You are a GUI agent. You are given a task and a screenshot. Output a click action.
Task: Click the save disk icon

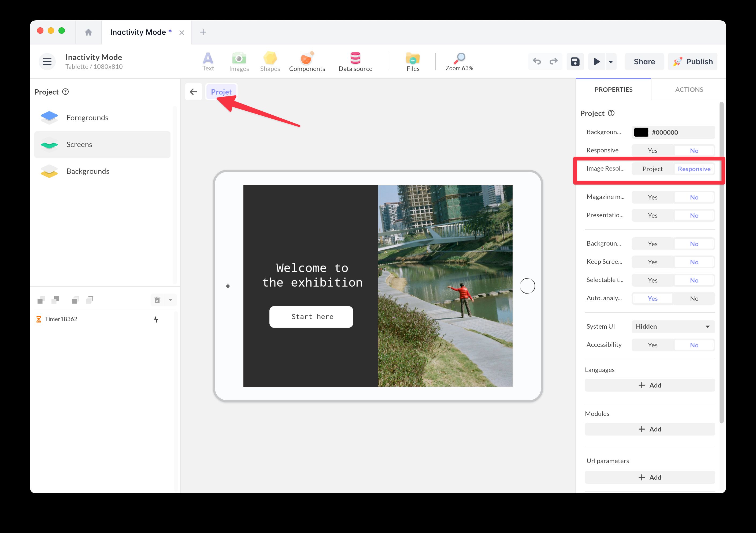[x=575, y=62]
